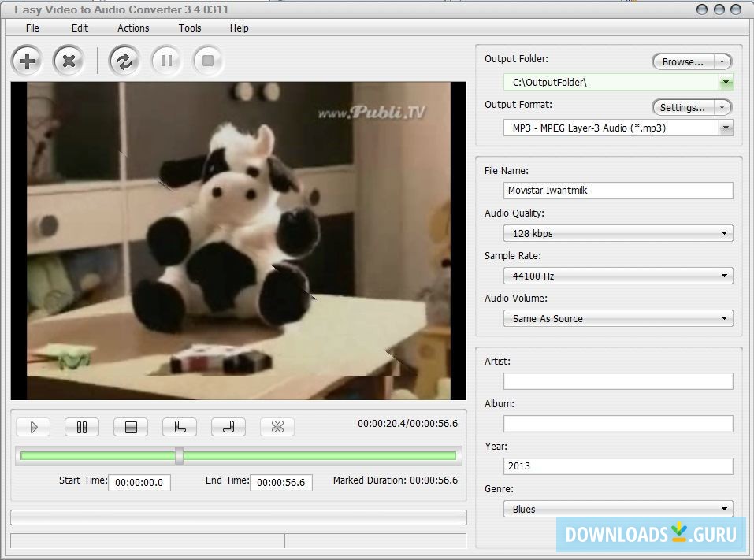Click the Remove file X icon
Image resolution: width=754 pixels, height=560 pixels.
(69, 61)
